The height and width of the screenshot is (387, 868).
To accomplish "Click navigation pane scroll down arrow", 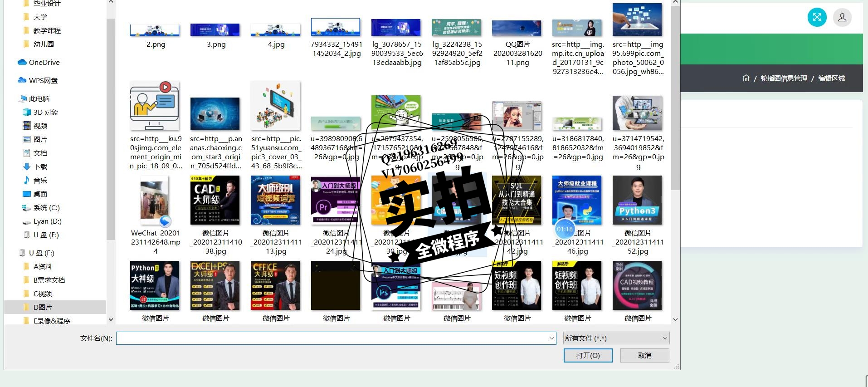I will click(111, 319).
